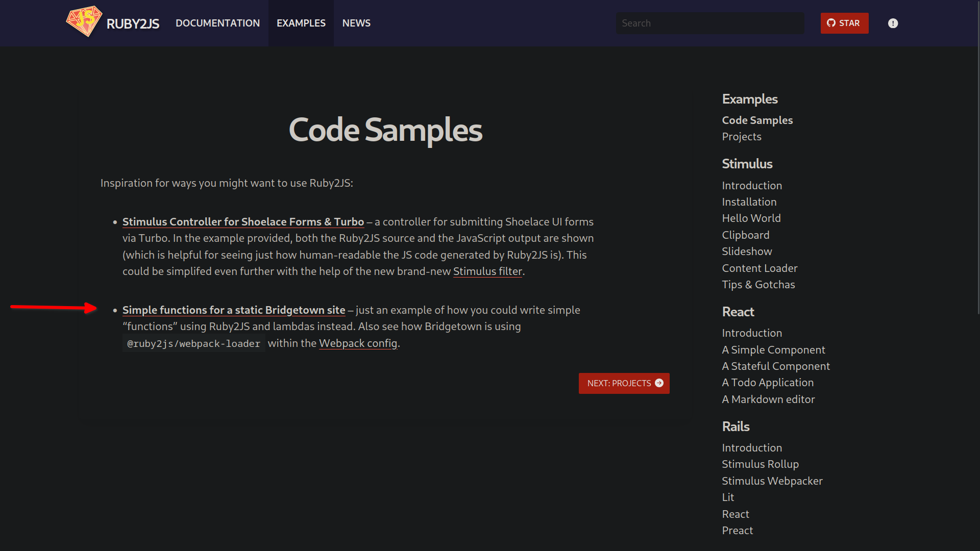Screen dimensions: 980x551
Task: Switch to the NEWS section
Action: [356, 23]
